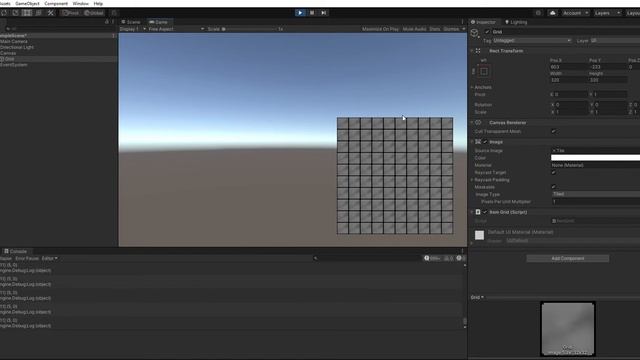Screen dimensions: 640x360
Task: Click the GameObject cube icon in Inspector
Action: pos(474,33)
